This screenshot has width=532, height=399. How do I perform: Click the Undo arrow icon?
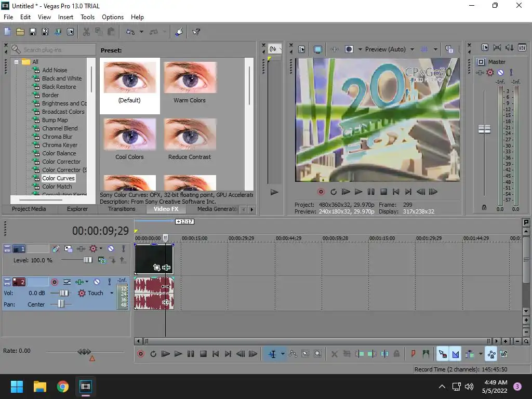(130, 32)
